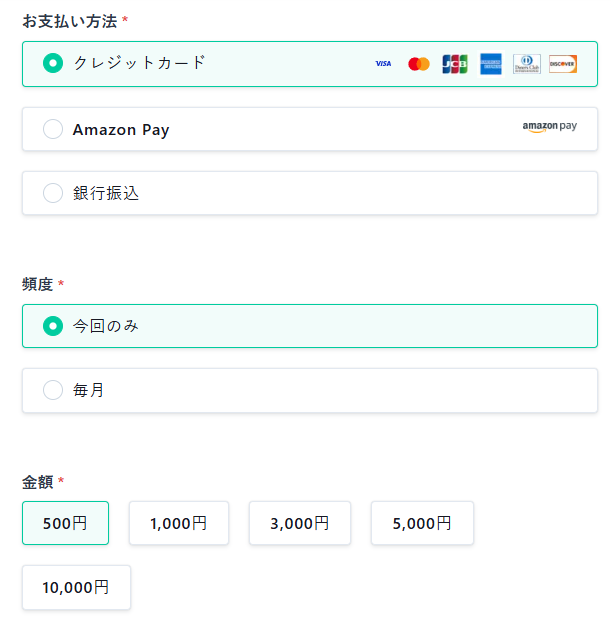Choose the 3,000円 amount option
This screenshot has width=611, height=619.
[x=300, y=523]
